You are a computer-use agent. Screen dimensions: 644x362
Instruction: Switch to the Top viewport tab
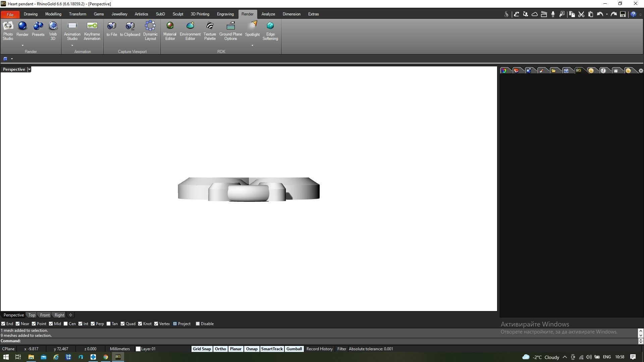(32, 315)
